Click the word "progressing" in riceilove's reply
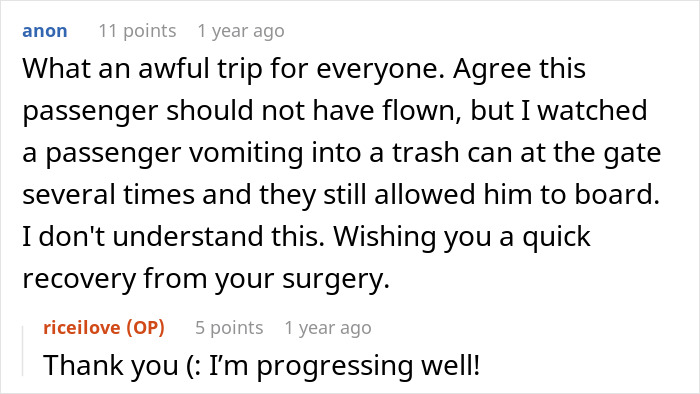700x394 pixels. click(x=334, y=366)
